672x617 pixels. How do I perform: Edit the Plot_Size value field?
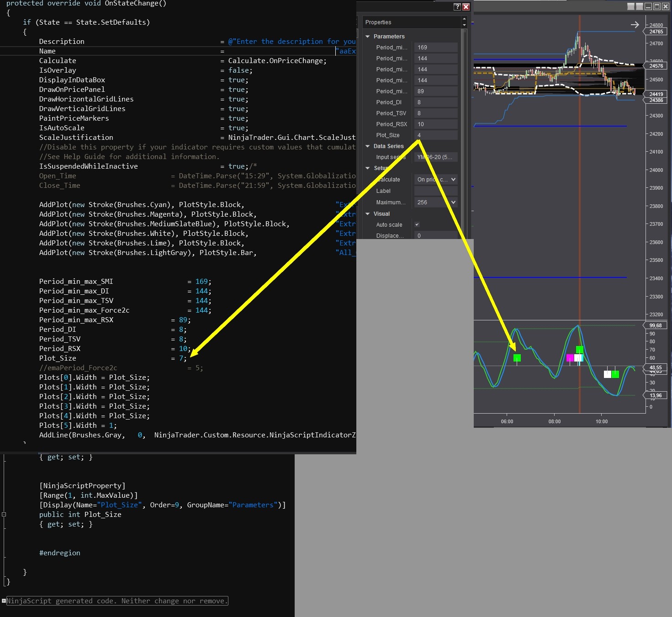(x=436, y=135)
